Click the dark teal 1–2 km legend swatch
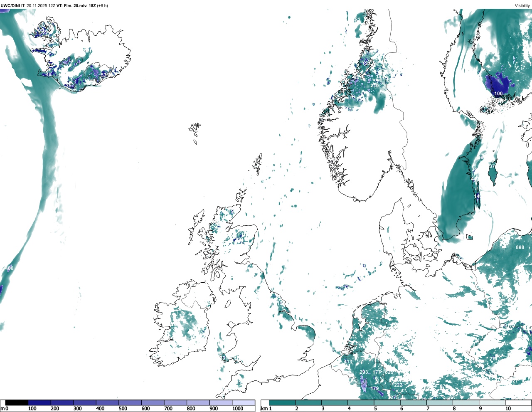The height and width of the screenshot is (412, 532). coord(282,402)
